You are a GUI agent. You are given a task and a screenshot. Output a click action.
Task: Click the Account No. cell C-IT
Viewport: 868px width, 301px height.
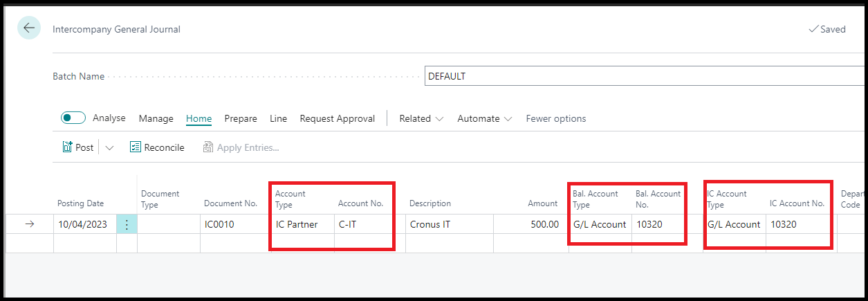pos(363,224)
